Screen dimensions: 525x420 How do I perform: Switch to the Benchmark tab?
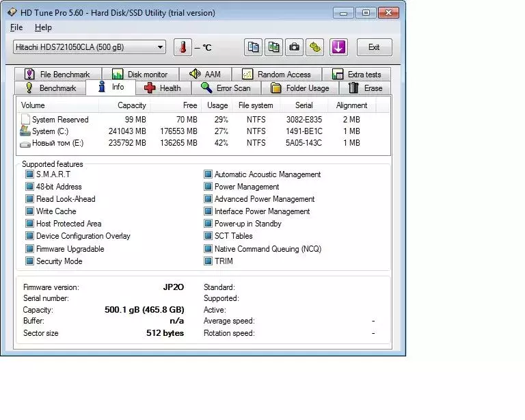click(x=51, y=88)
